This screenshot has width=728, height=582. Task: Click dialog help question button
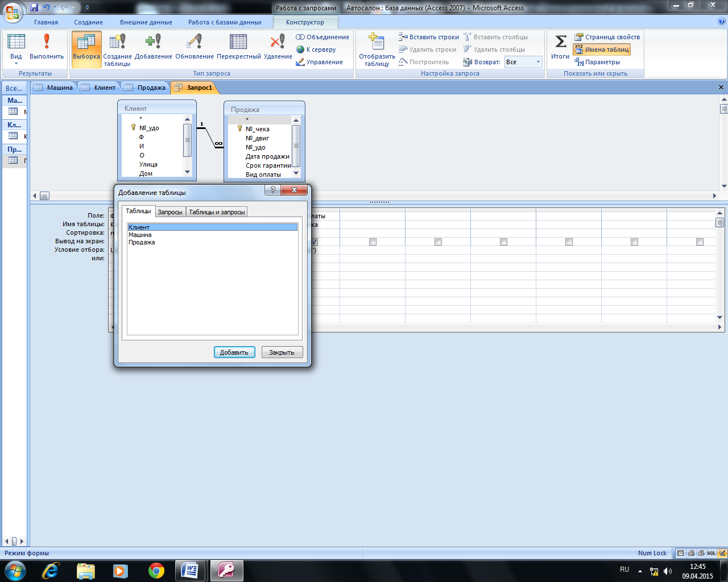click(x=272, y=190)
